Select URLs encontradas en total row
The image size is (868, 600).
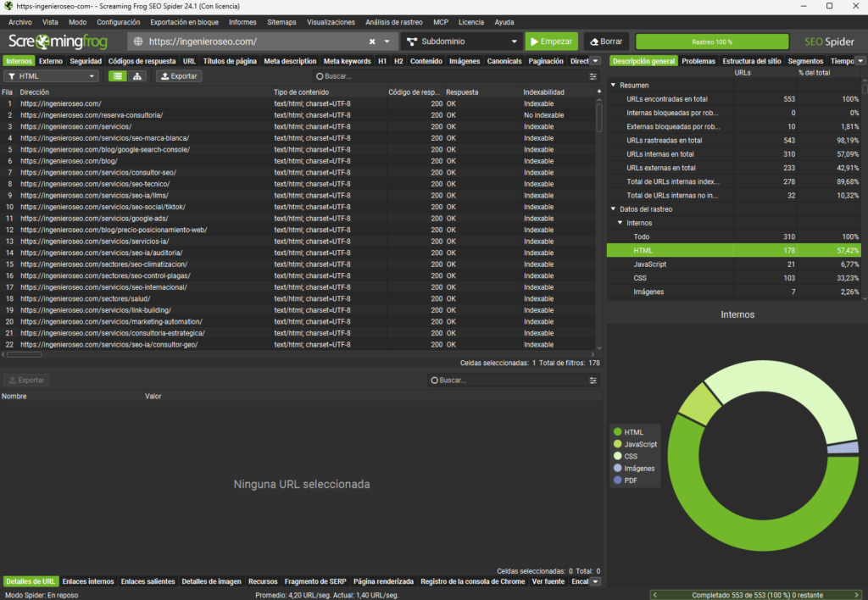pyautogui.click(x=734, y=99)
